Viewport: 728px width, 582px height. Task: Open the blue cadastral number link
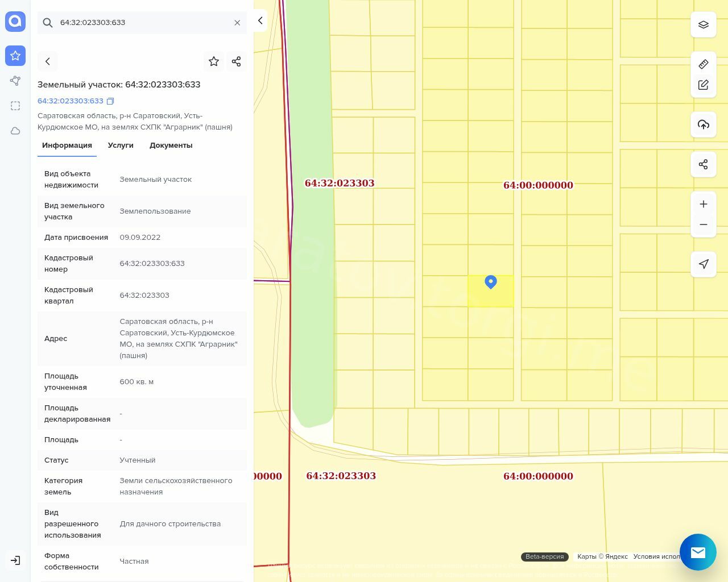[71, 101]
